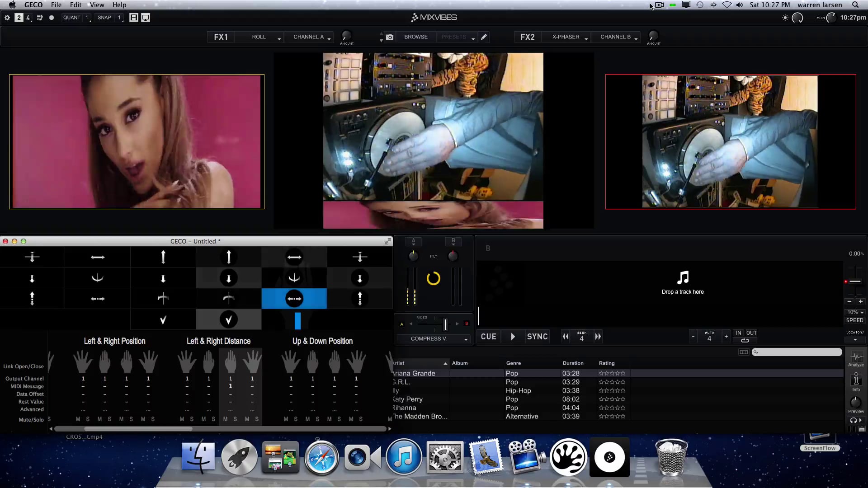868x488 pixels.
Task: Toggle the 4-deck layout button
Action: pos(28,18)
